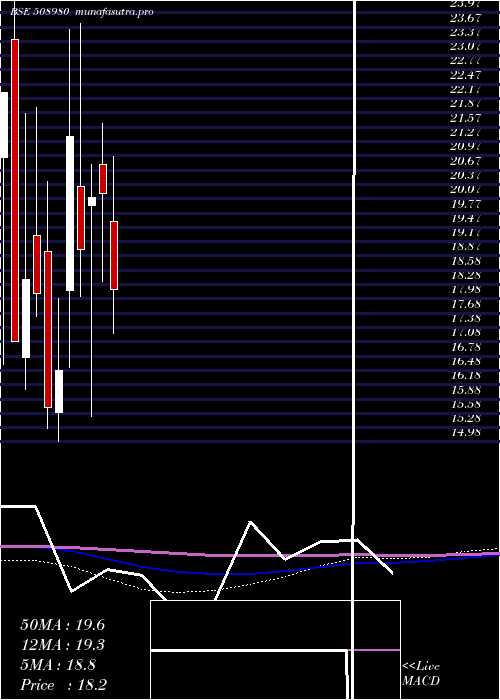Click the 16.18 price level label

click(x=466, y=375)
